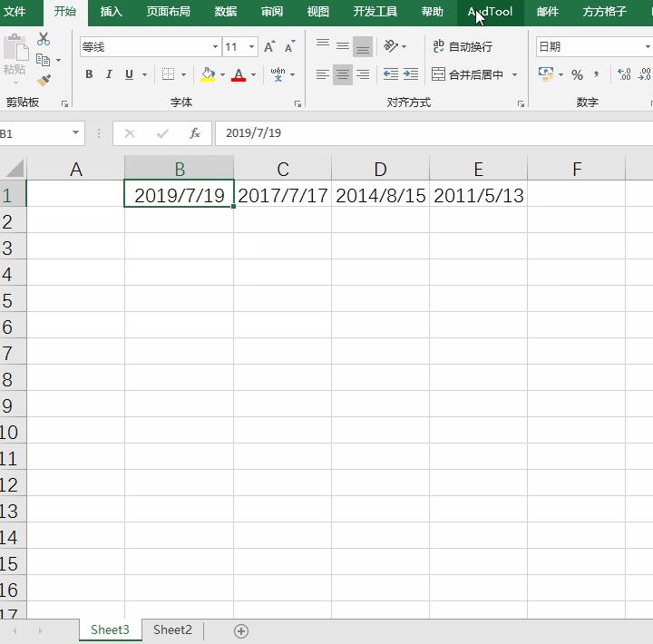Select cell D1 containing 2014/8/15
The height and width of the screenshot is (644, 653).
coord(380,194)
